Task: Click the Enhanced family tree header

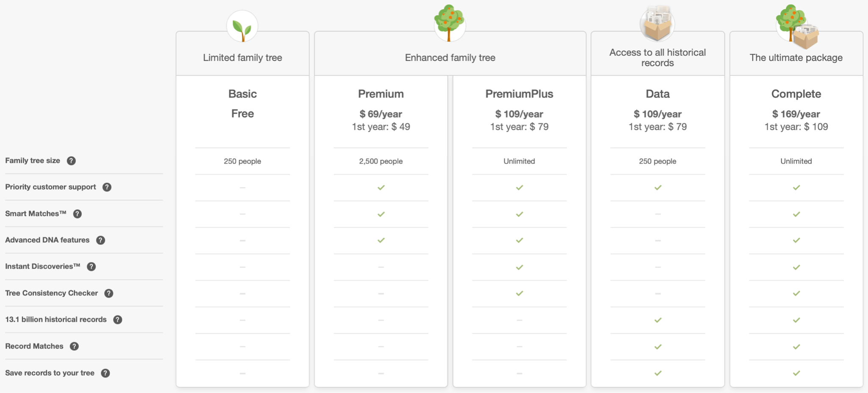Action: (x=450, y=58)
